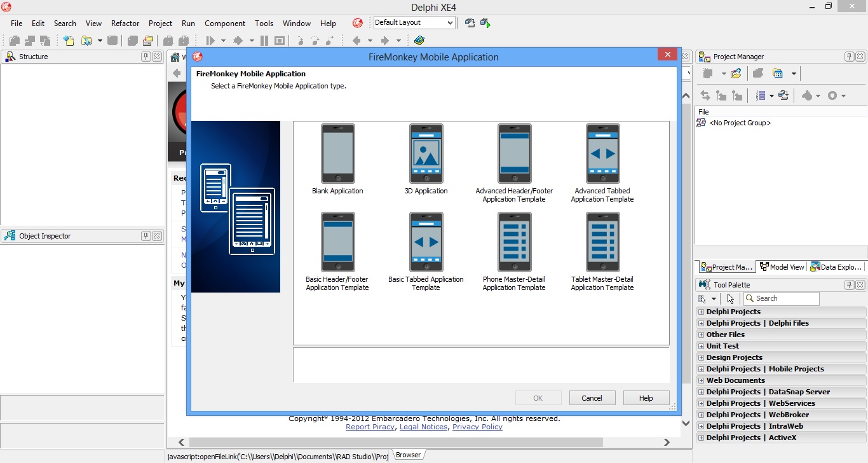This screenshot has height=463, width=868.
Task: Open dropdown beside the Project Manager View icon
Action: coord(794,74)
